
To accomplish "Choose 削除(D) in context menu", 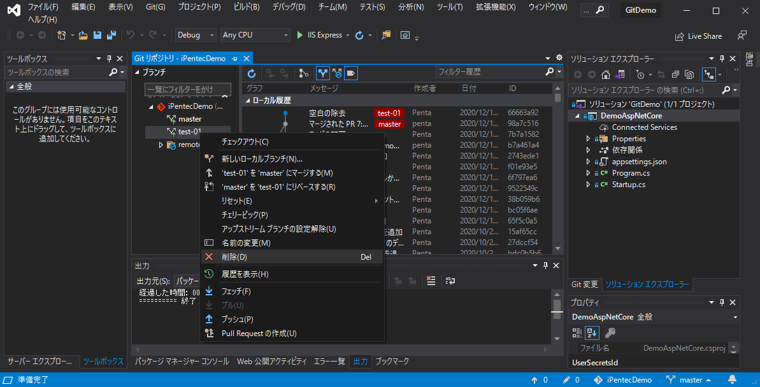I will pos(292,257).
